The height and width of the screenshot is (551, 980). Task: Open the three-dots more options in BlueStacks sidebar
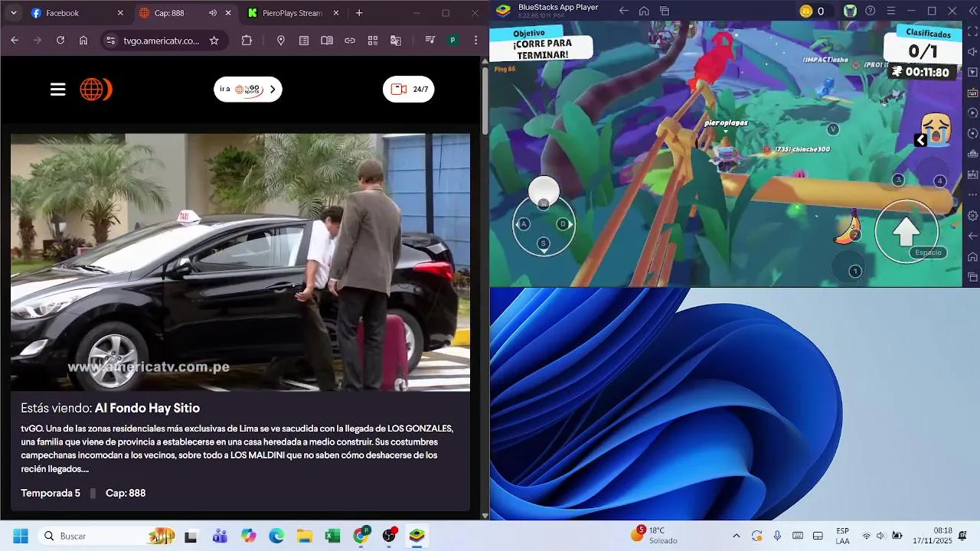tap(972, 195)
